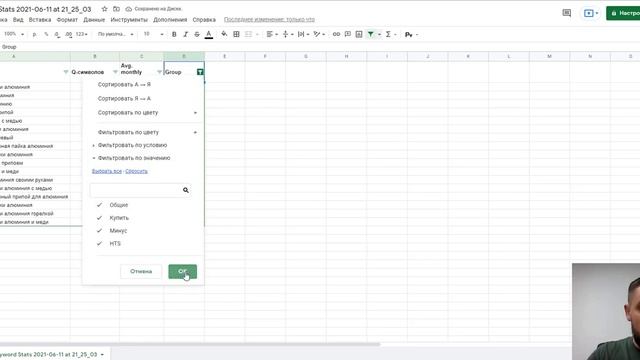
Task: Insert a link via toolbar
Action: click(336, 34)
